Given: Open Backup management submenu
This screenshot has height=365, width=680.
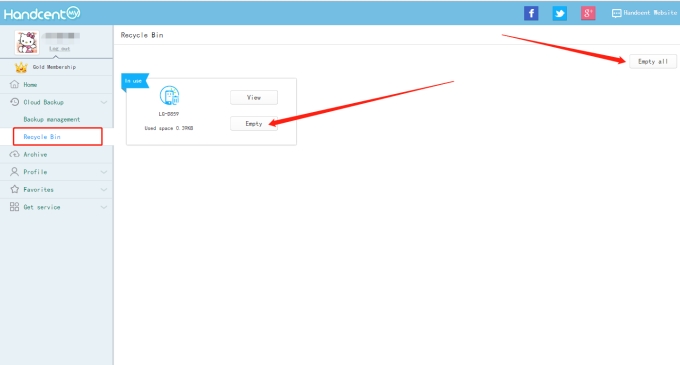Looking at the screenshot, I should pos(52,120).
